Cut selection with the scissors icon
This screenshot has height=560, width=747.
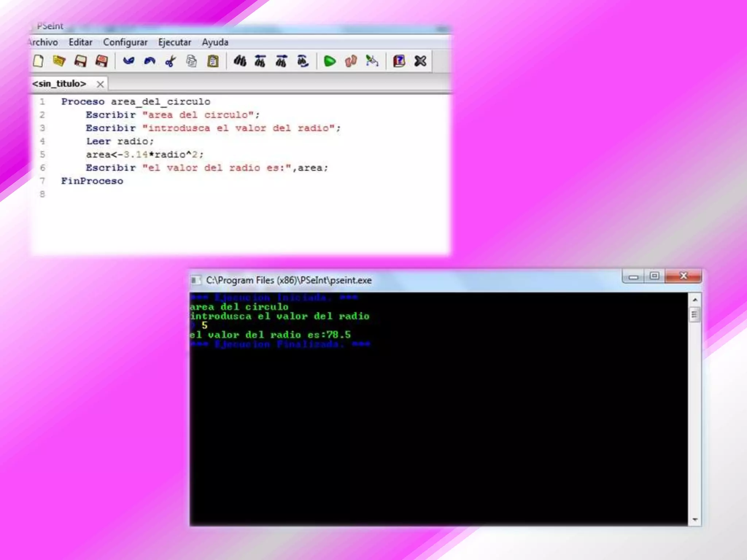click(170, 61)
